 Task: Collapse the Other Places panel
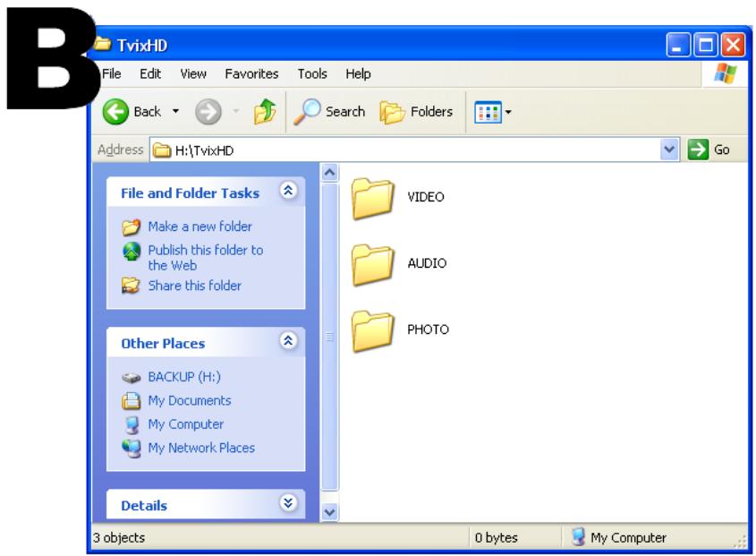click(x=288, y=341)
